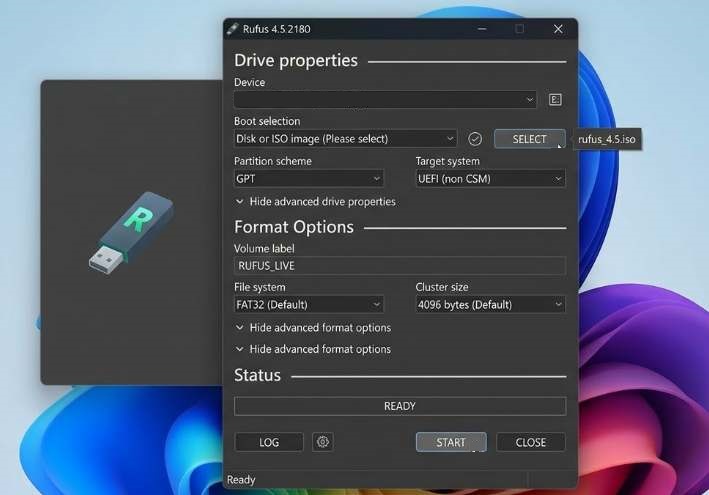This screenshot has height=495, width=709.
Task: Click the rufus_4.5.iso tooltip
Action: click(x=607, y=139)
